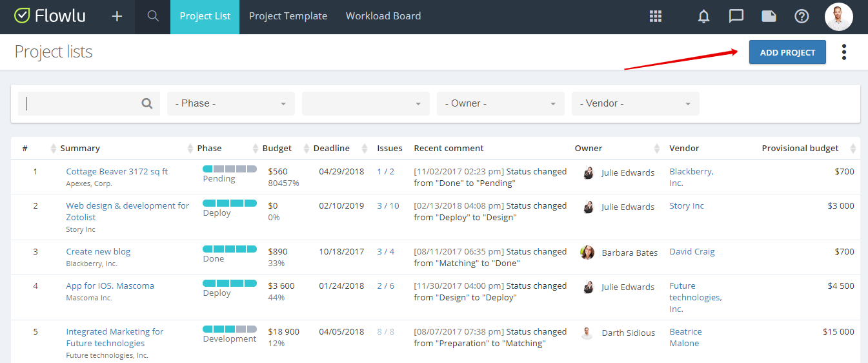This screenshot has width=868, height=363.
Task: Open Web design & development for Zotolist
Action: coord(128,212)
